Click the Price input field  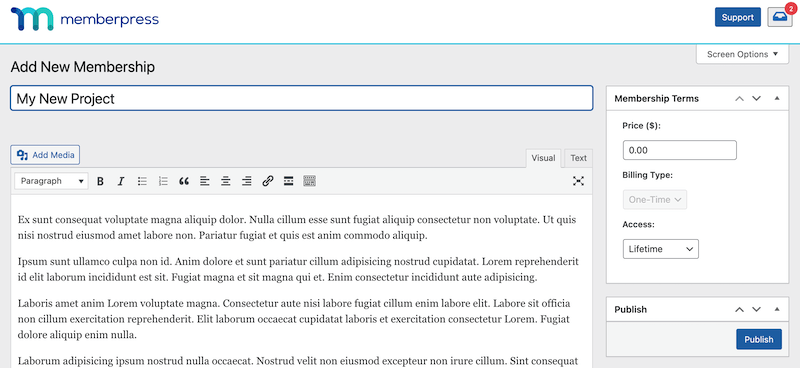click(680, 151)
